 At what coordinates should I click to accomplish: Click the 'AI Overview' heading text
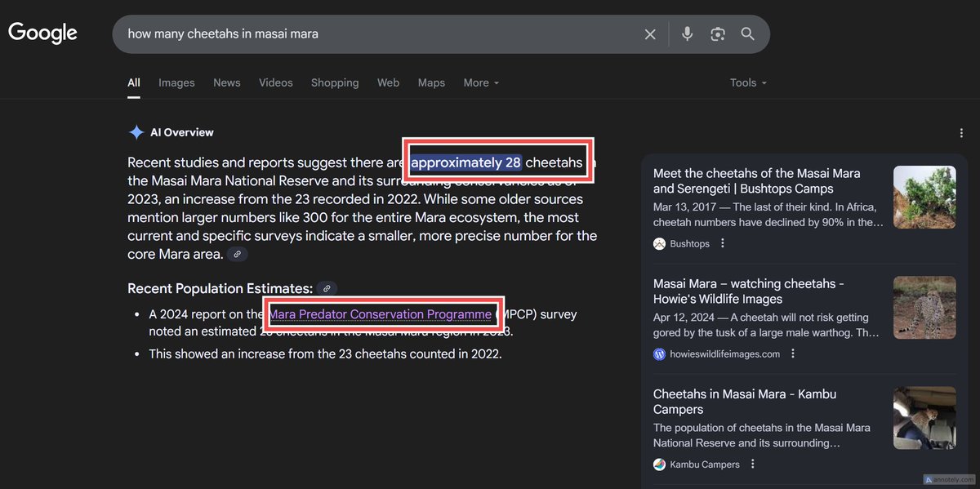click(x=182, y=132)
